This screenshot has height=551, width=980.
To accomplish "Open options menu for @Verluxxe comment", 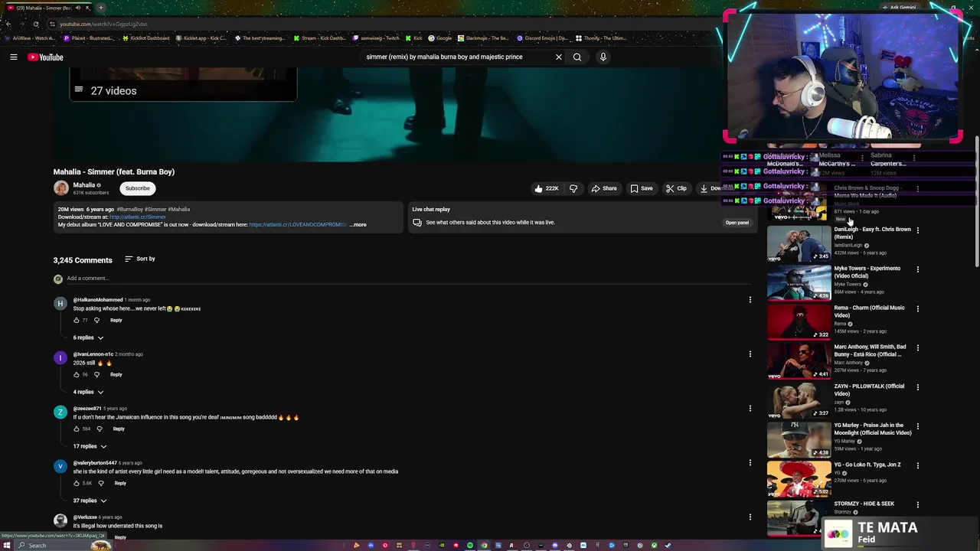I will 750,517.
